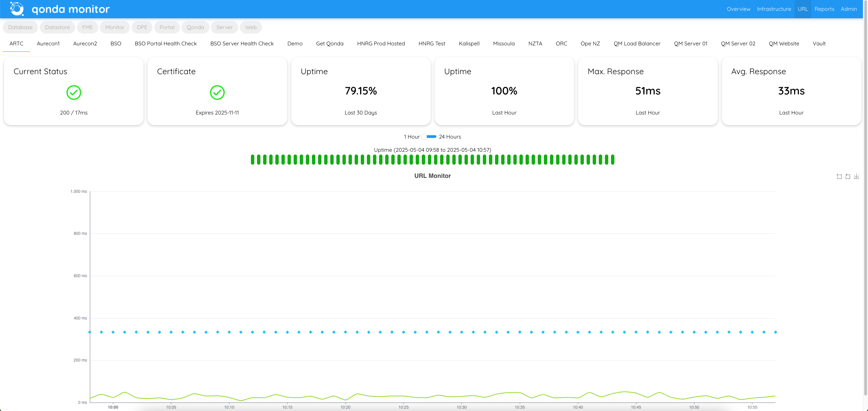
Task: Select the chart zoom selection tool
Action: point(839,176)
